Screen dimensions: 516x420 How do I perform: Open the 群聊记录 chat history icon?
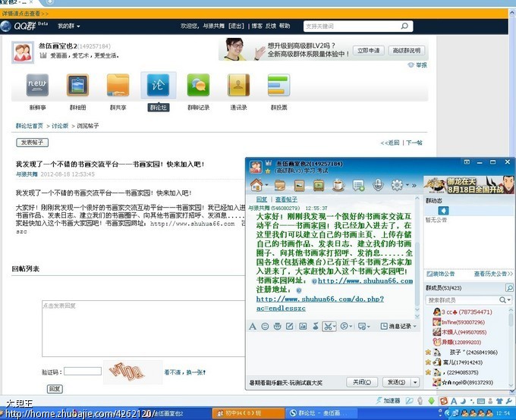[x=199, y=85]
